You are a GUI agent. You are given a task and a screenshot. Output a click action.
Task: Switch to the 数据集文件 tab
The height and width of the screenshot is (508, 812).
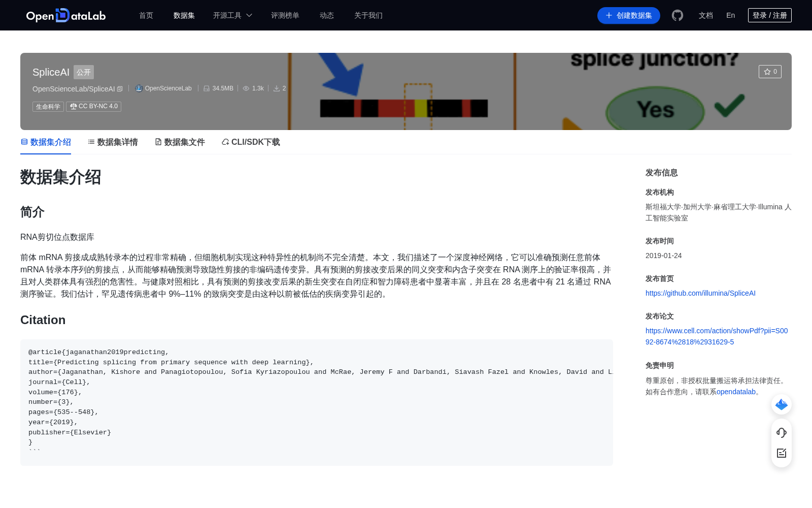tap(180, 142)
